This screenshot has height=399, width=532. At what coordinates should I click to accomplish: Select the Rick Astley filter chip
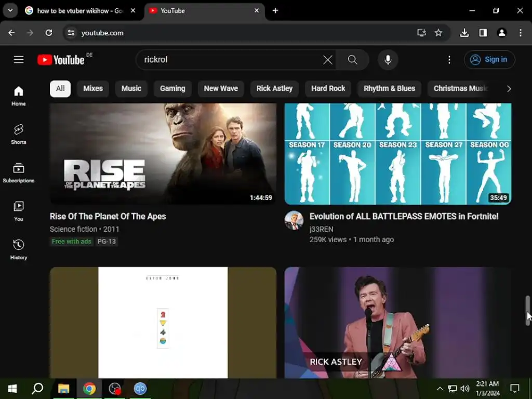pyautogui.click(x=274, y=88)
